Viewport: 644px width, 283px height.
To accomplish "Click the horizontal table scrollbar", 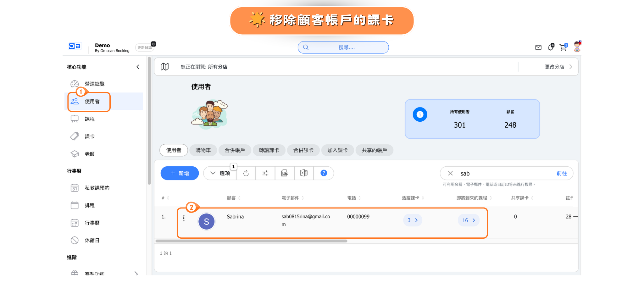I will tap(251, 241).
